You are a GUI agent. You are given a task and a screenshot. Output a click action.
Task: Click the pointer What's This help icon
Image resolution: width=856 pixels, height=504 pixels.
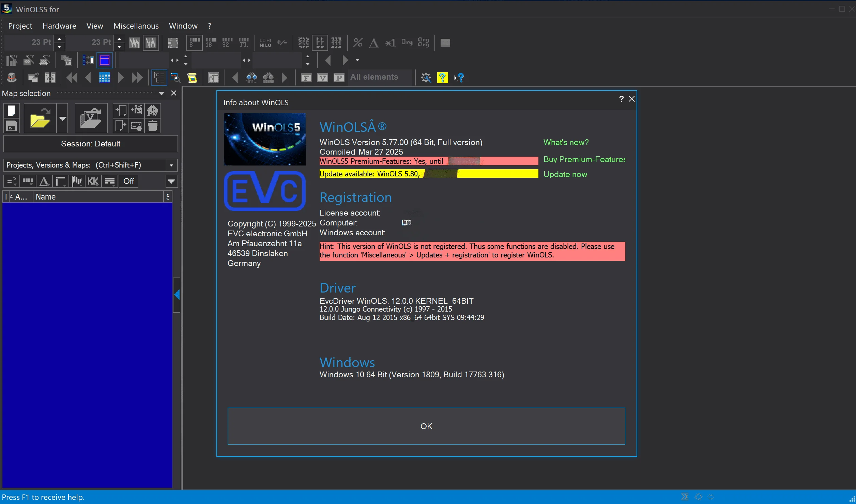click(x=459, y=78)
